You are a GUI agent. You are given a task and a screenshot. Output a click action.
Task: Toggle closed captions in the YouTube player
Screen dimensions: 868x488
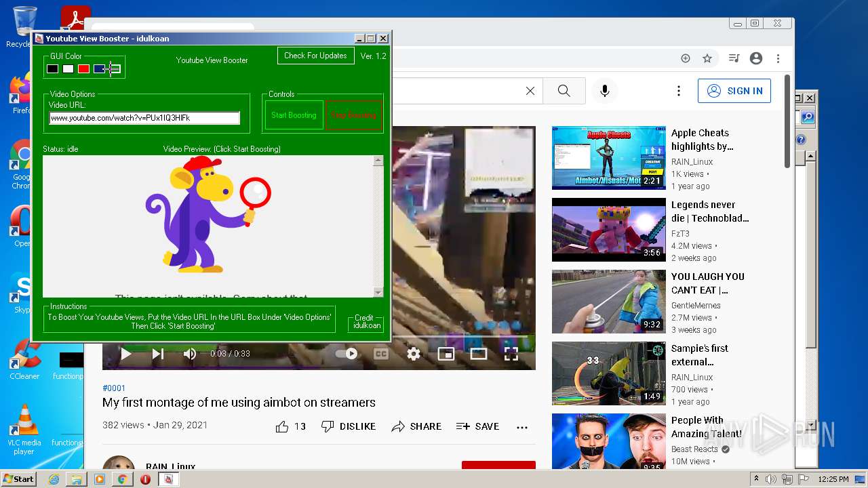[x=381, y=354]
